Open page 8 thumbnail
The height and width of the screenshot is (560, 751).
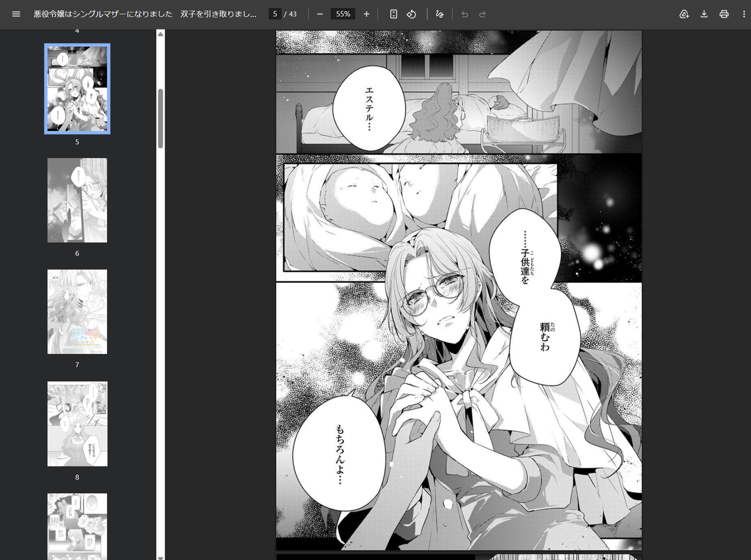(x=77, y=424)
